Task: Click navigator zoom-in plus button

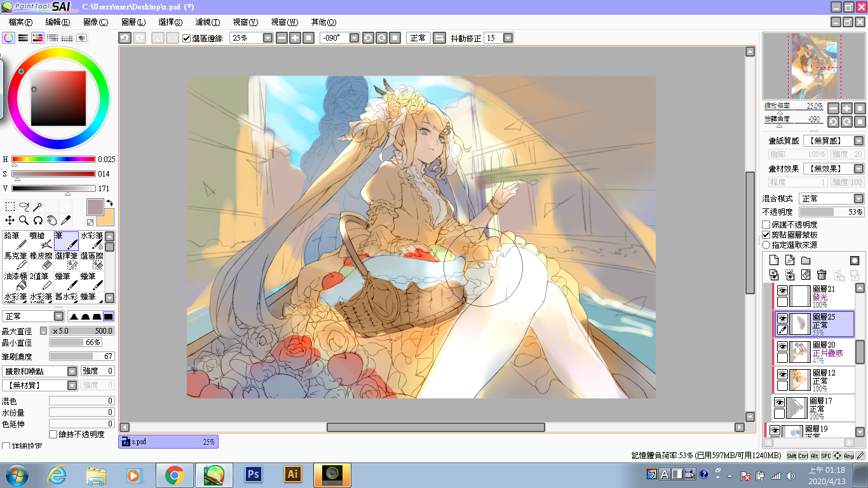Action: [x=846, y=108]
